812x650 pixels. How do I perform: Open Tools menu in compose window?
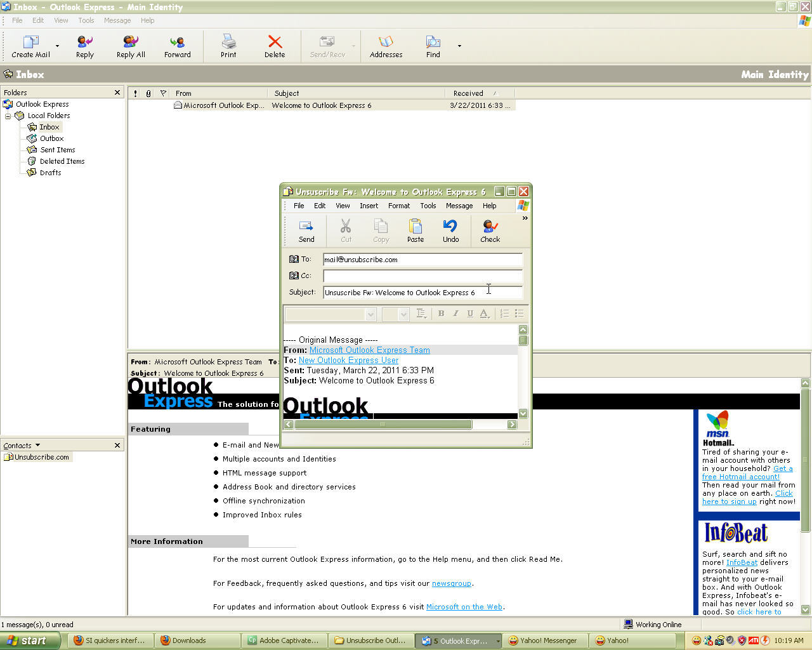point(428,206)
